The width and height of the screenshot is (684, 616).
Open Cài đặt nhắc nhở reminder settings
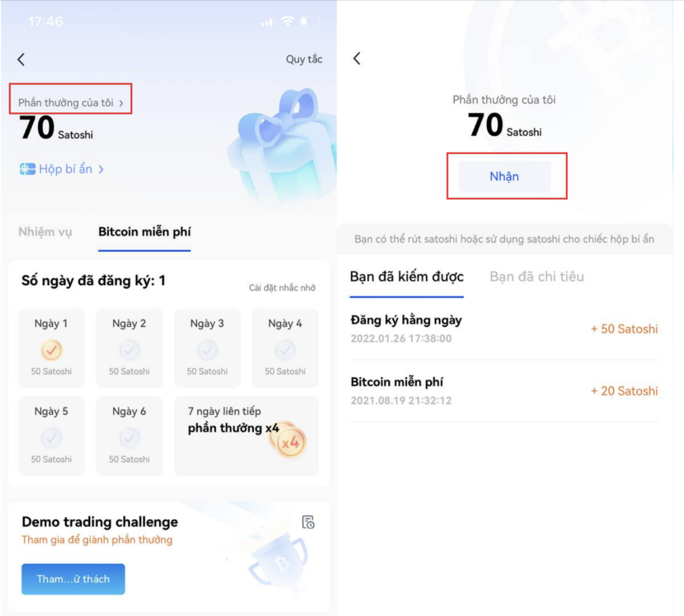pos(283,287)
